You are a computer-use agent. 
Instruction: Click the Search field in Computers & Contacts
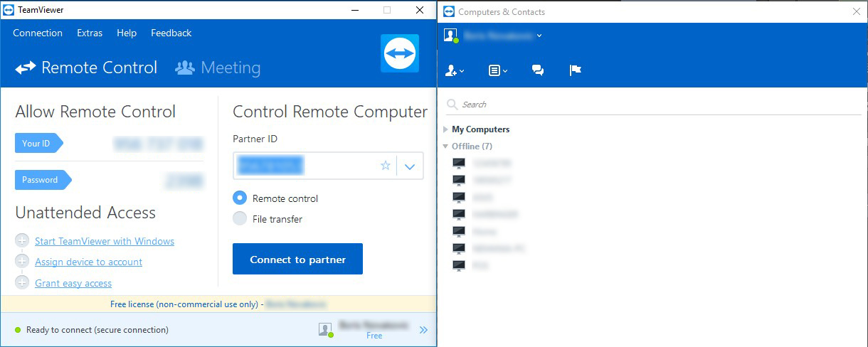click(653, 105)
